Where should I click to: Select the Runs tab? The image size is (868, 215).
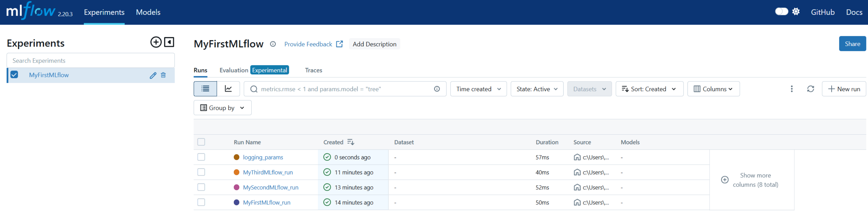coord(200,70)
